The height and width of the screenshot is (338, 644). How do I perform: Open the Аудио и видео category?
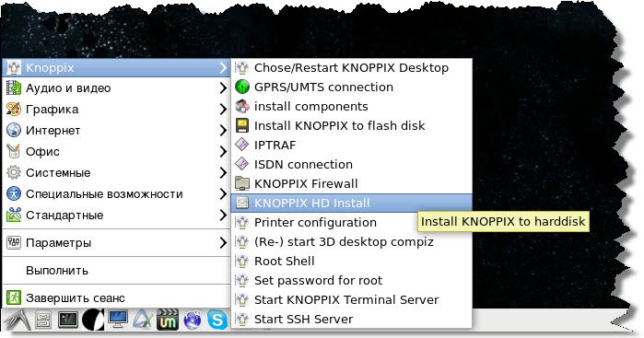(x=117, y=87)
